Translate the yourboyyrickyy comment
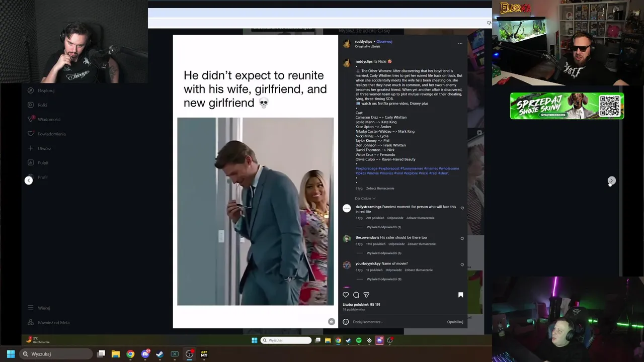This screenshot has width=644, height=362. 419,270
